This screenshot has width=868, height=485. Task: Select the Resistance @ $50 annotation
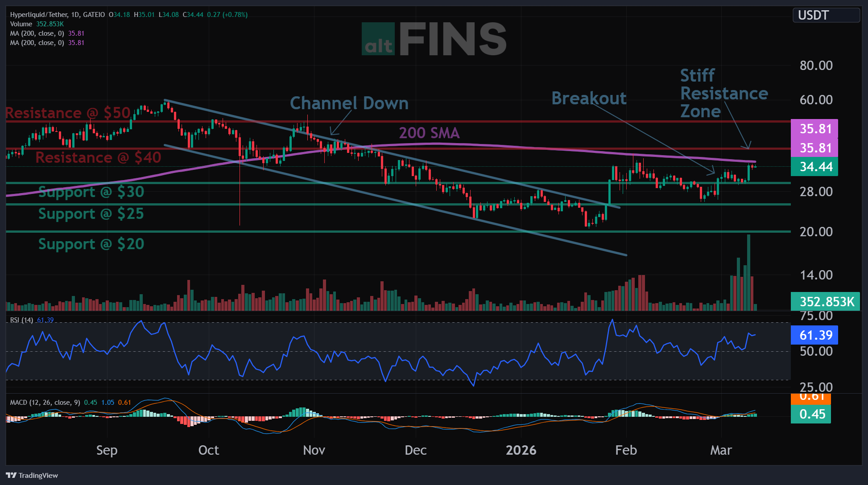pyautogui.click(x=68, y=113)
